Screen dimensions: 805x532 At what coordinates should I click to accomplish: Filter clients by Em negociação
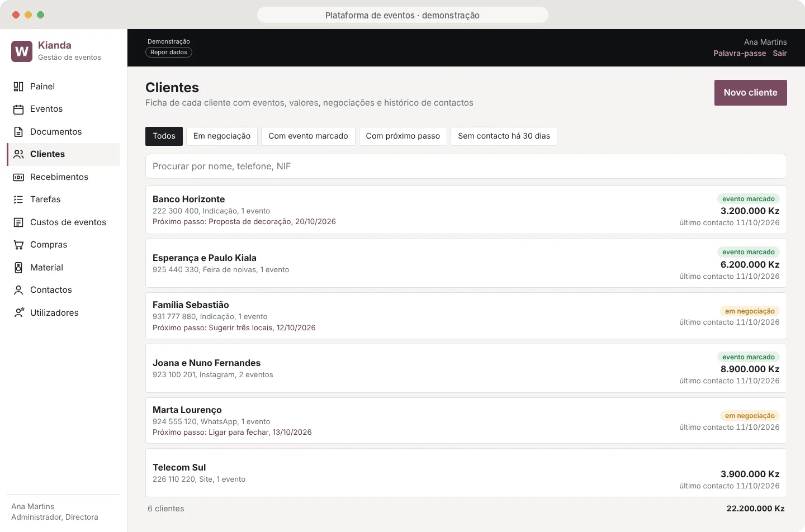222,136
